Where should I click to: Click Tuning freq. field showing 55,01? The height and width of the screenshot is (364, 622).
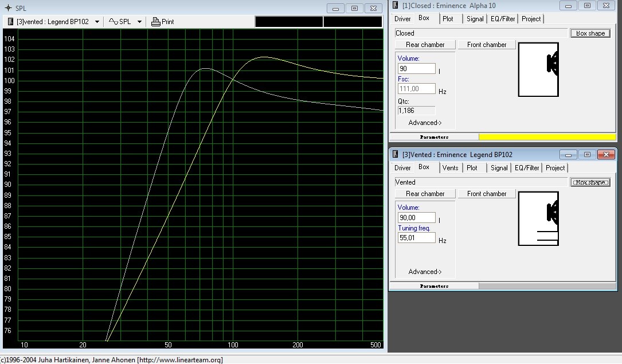coord(417,238)
